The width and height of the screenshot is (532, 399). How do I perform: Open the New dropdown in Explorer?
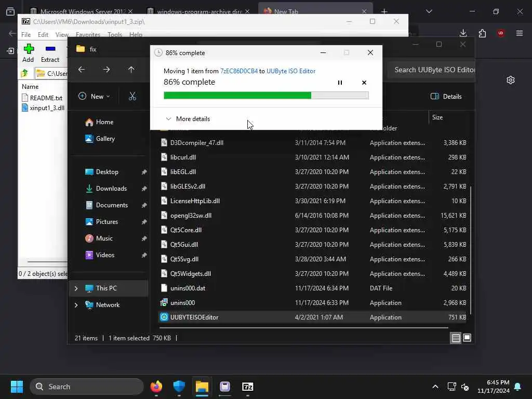pyautogui.click(x=94, y=96)
